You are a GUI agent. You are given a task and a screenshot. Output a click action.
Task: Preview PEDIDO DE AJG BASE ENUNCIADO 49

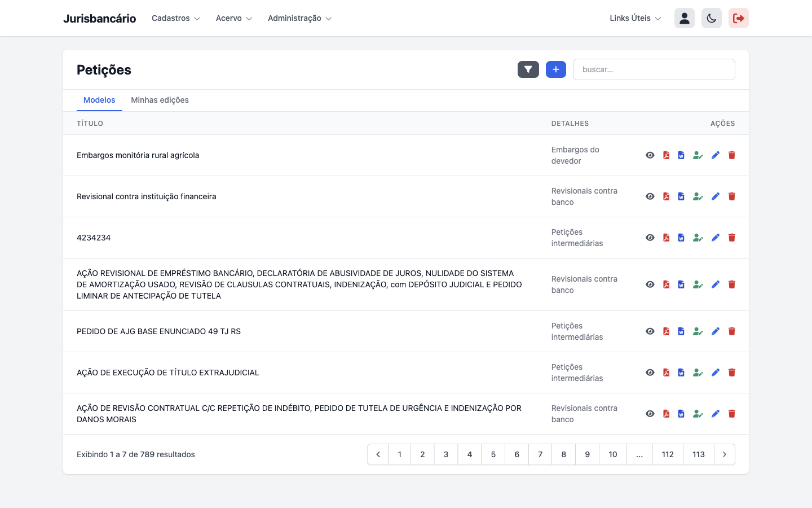tap(650, 331)
